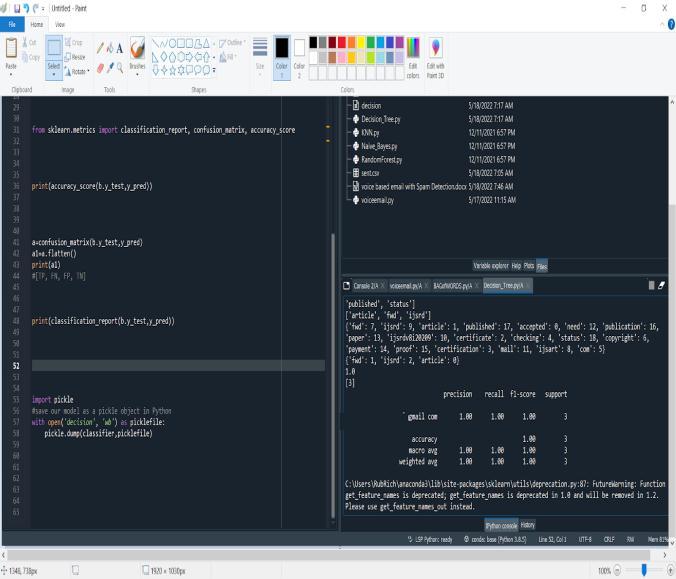Select the Rectangle shape
676x579 pixels.
click(181, 43)
